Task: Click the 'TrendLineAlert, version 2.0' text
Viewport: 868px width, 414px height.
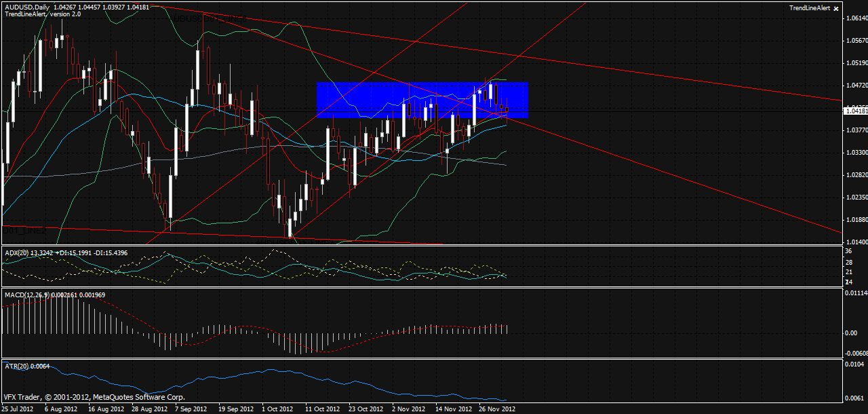Action: [x=42, y=14]
